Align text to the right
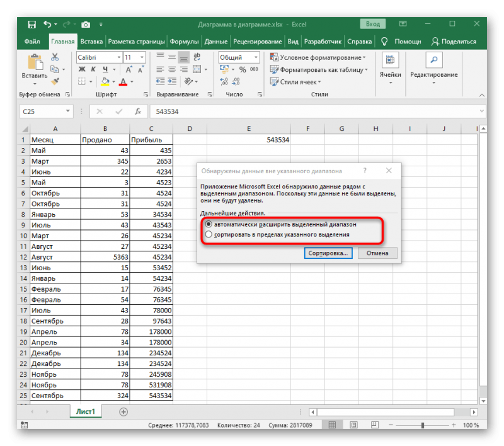504x446 pixels. [x=184, y=69]
